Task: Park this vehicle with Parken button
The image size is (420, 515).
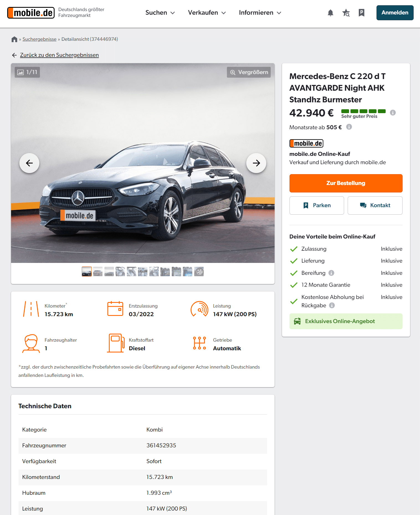Action: click(x=317, y=206)
